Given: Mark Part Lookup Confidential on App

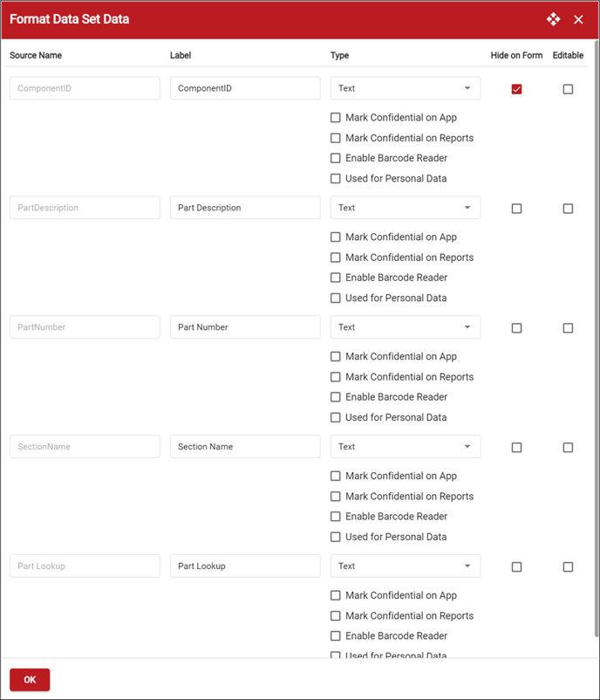Looking at the screenshot, I should coord(336,595).
